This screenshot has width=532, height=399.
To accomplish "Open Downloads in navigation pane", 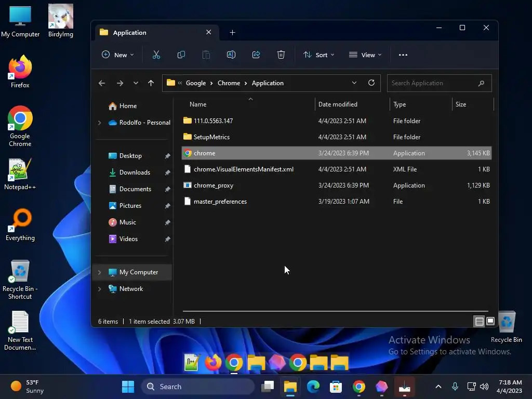I will 135,172.
